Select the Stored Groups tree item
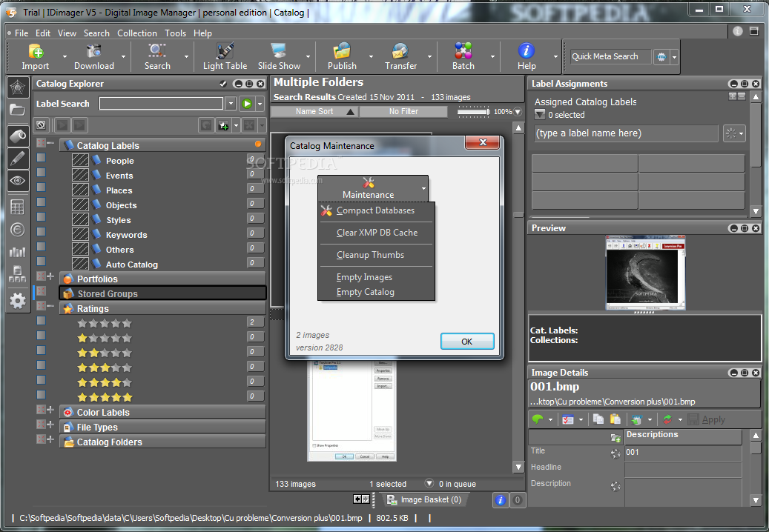The image size is (769, 532). click(x=163, y=293)
